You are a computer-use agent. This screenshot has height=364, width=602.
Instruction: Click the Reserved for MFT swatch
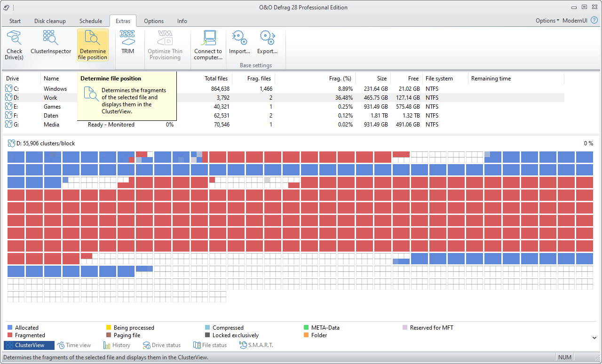click(x=405, y=327)
